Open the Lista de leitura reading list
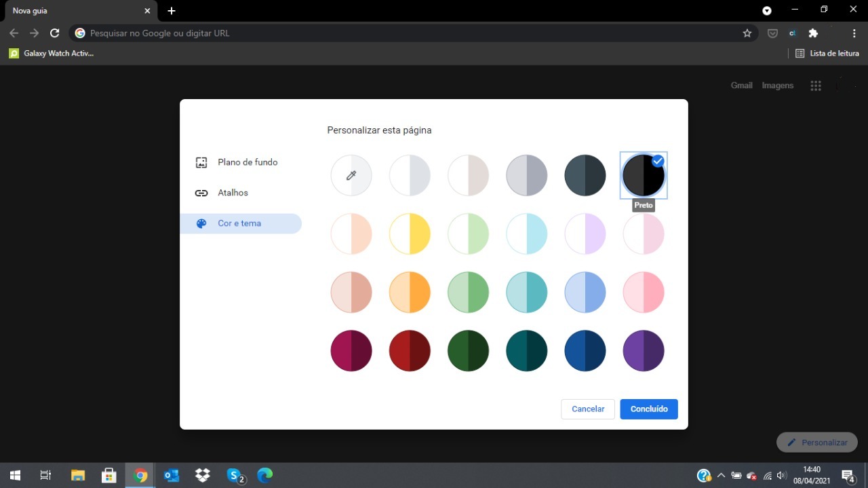This screenshot has width=868, height=488. (827, 53)
